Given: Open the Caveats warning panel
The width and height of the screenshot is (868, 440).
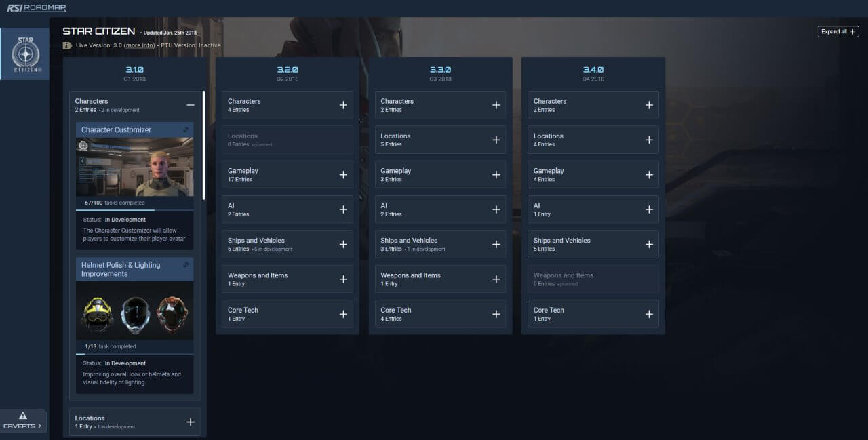Looking at the screenshot, I should pos(23,420).
